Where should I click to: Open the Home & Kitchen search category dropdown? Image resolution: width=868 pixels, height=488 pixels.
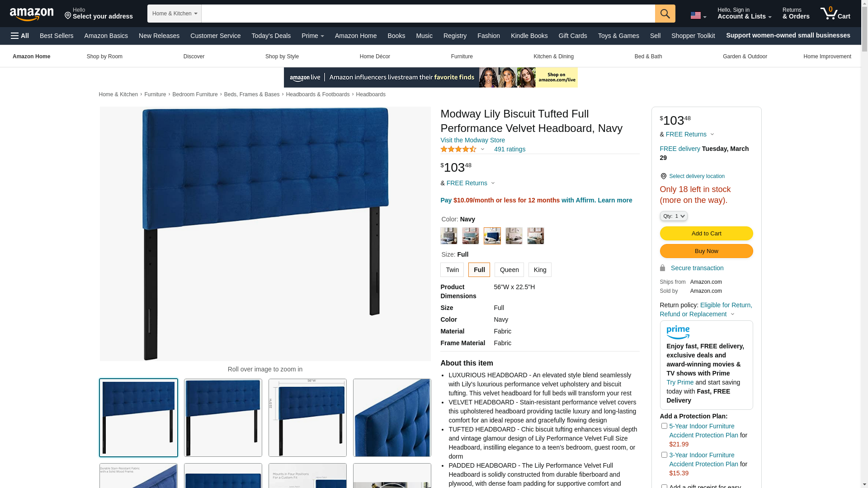[x=175, y=14]
